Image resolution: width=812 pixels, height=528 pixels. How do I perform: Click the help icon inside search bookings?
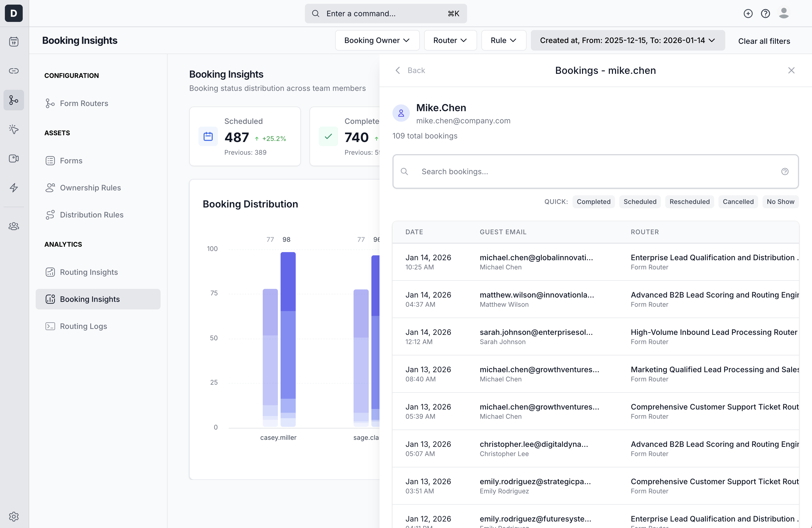point(785,171)
